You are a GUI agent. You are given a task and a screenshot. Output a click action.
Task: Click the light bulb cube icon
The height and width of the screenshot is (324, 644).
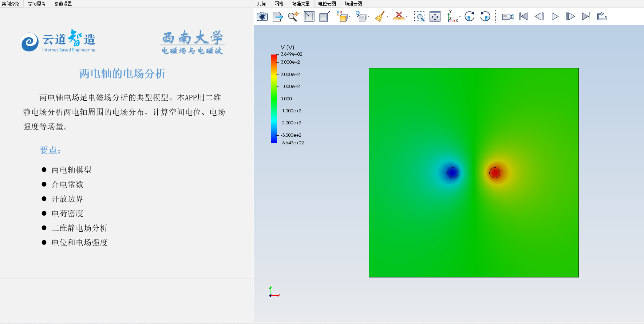coord(361,16)
